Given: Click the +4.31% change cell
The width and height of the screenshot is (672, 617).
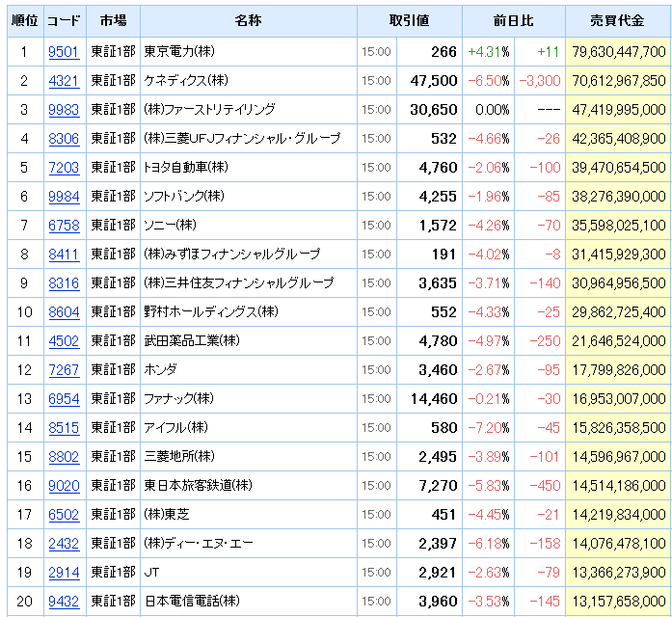Looking at the screenshot, I should 489,52.
